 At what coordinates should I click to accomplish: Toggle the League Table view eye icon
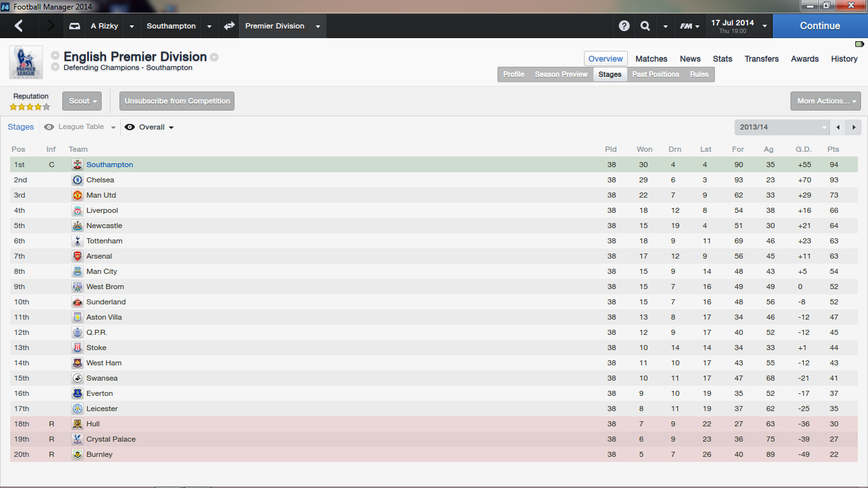click(49, 127)
